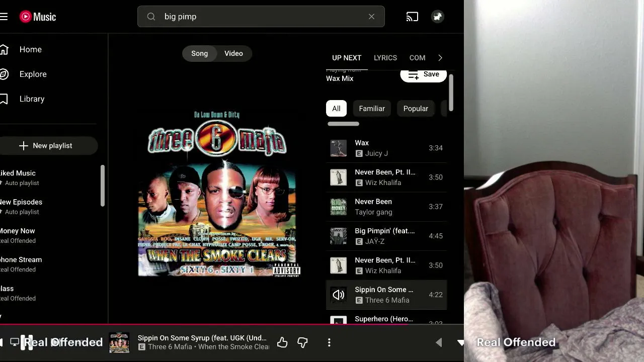Viewport: 644px width, 362px height.
Task: Click the filter chips horizontal scrollbar
Action: coord(344,124)
